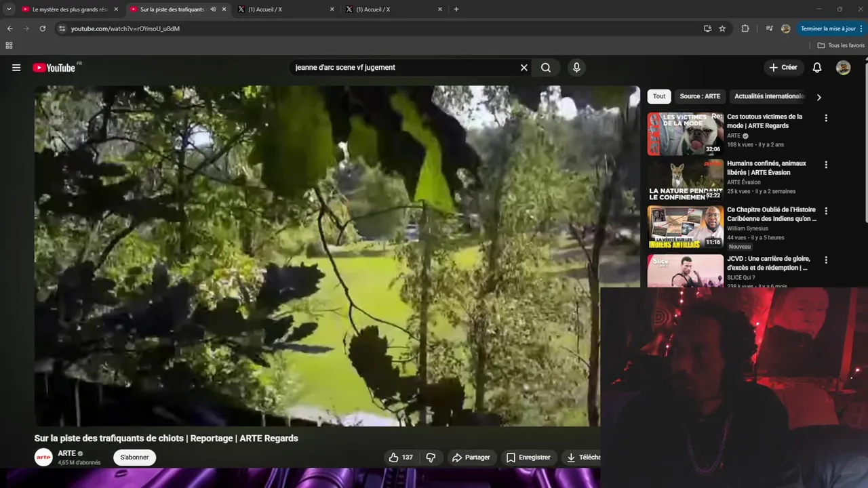Open the apps grid in bookmarks bar
868x488 pixels.
click(9, 45)
